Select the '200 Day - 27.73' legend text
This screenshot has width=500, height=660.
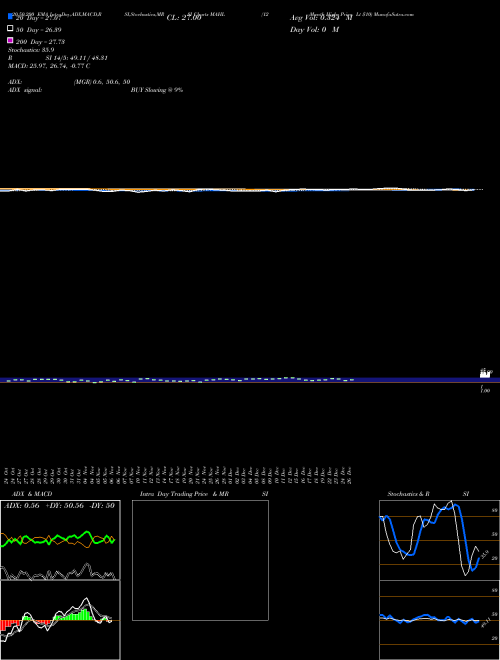[40, 42]
